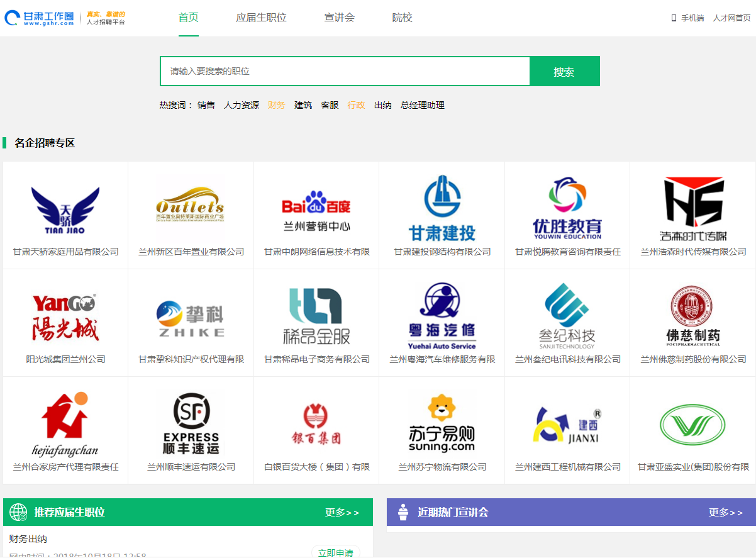
Task: Open the 稀昂金服 logo
Action: click(316, 316)
